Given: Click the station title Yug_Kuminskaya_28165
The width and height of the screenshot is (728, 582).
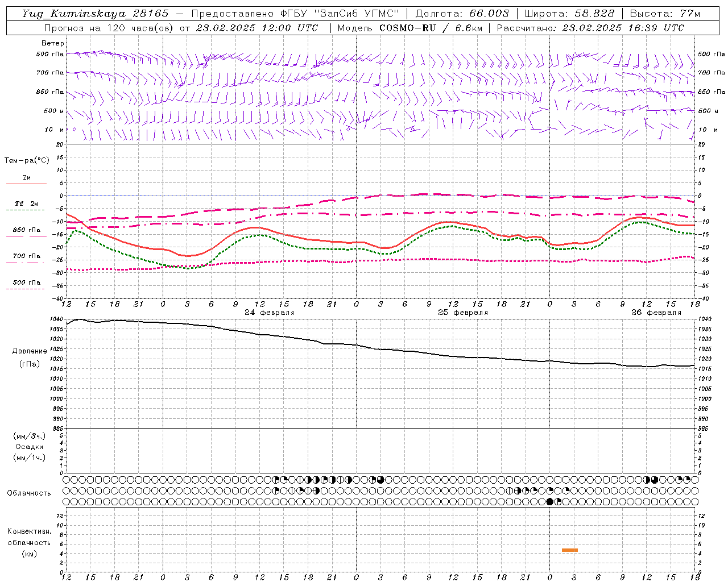Looking at the screenshot, I should tap(95, 14).
